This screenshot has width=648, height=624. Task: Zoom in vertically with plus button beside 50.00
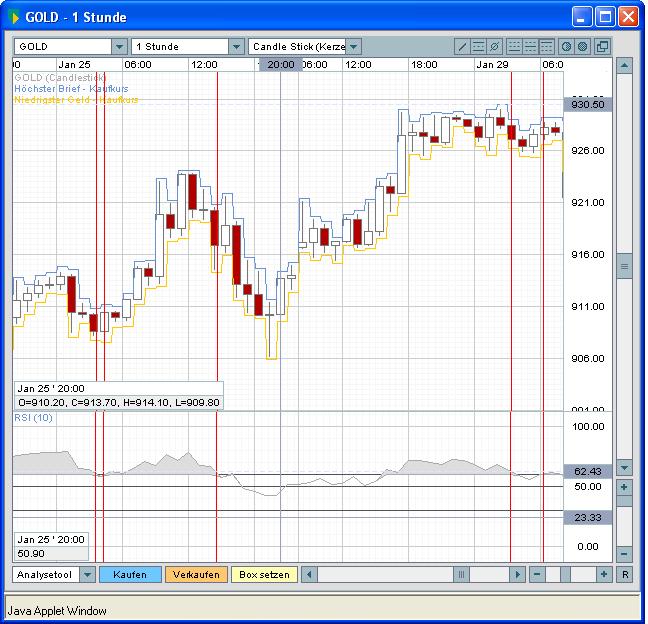coord(624,487)
